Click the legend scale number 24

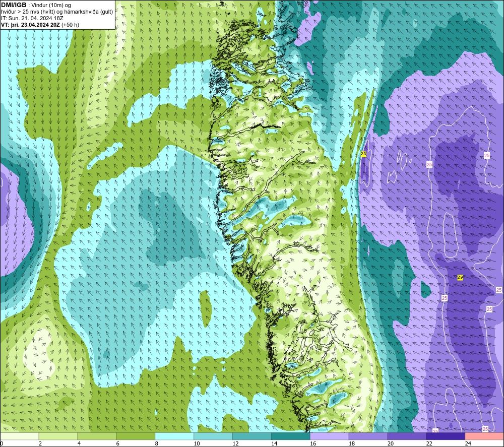tap(468, 443)
